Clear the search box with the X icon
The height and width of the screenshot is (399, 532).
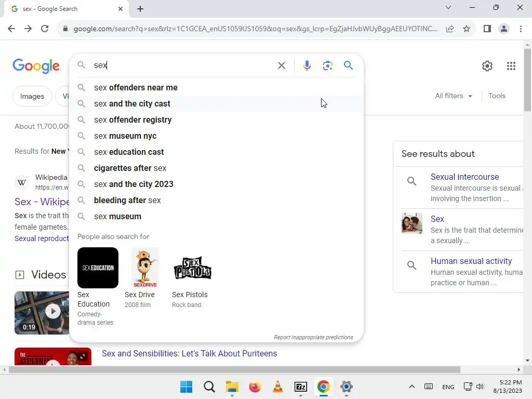pyautogui.click(x=281, y=65)
